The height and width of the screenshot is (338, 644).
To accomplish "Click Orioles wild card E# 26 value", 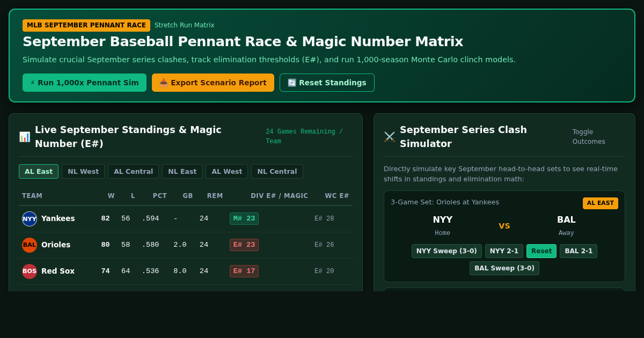I will point(324,245).
